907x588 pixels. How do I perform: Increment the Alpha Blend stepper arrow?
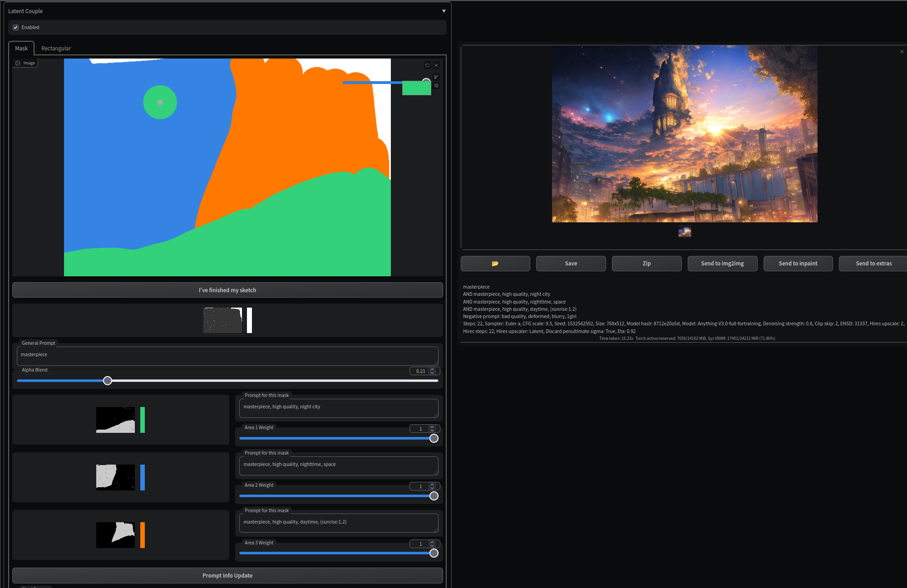pyautogui.click(x=432, y=369)
